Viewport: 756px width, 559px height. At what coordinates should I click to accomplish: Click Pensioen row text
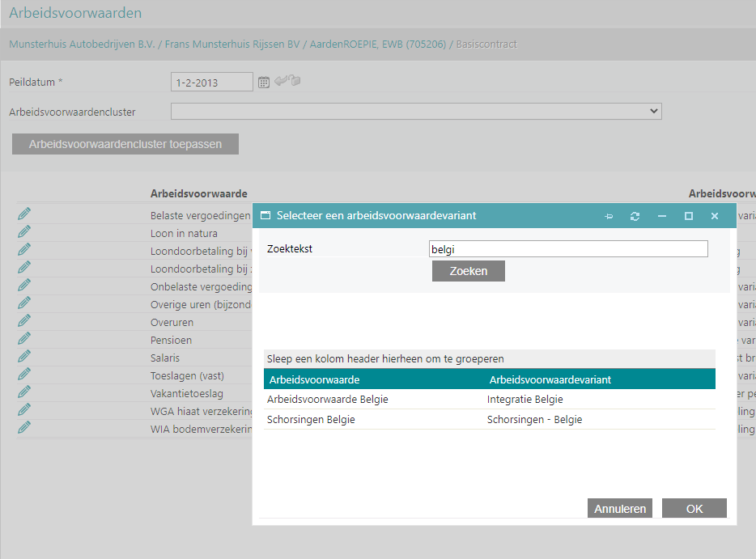pyautogui.click(x=171, y=341)
